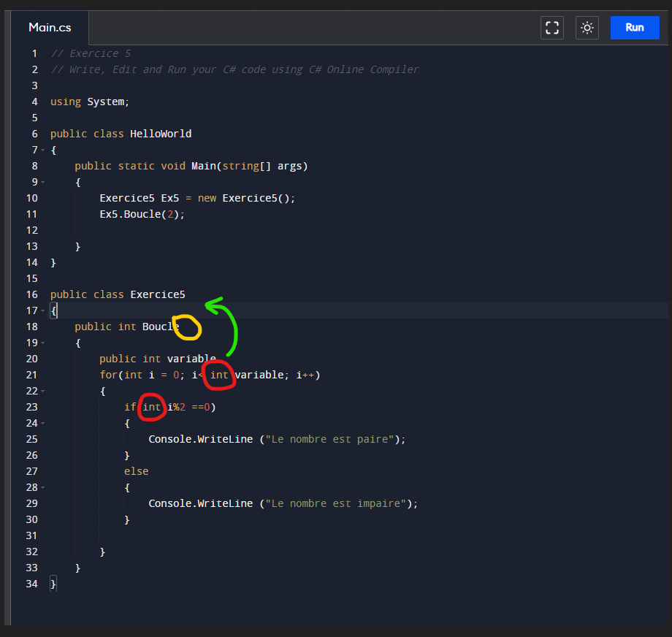672x637 pixels.
Task: Fold the Main method block at line 9
Action: (x=43, y=182)
